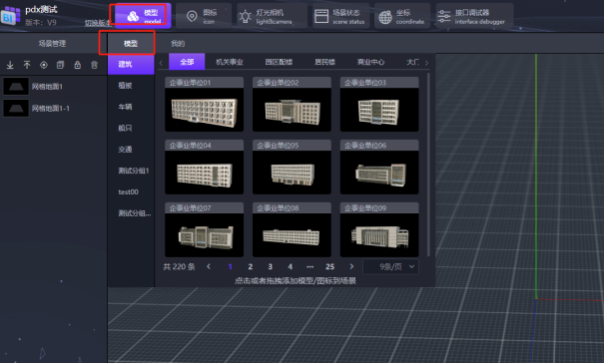604x364 pixels.
Task: Toggle the lock icon in scene toolbar
Action: [78, 65]
